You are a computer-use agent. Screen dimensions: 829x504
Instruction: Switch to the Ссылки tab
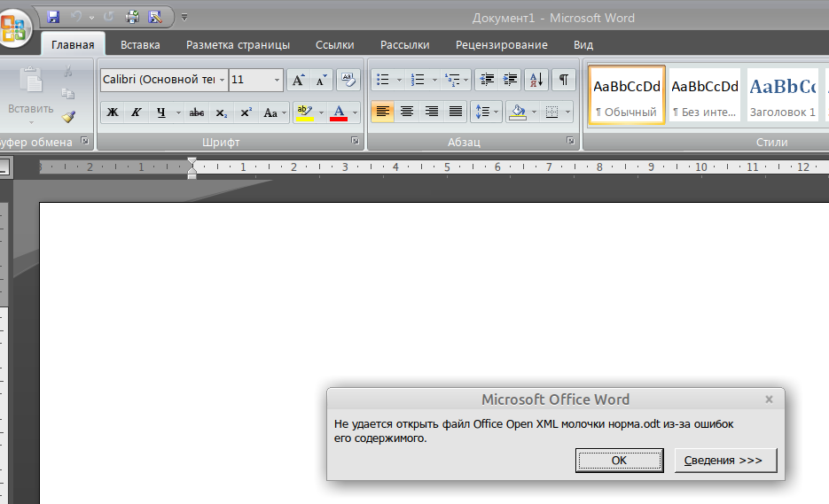(334, 45)
